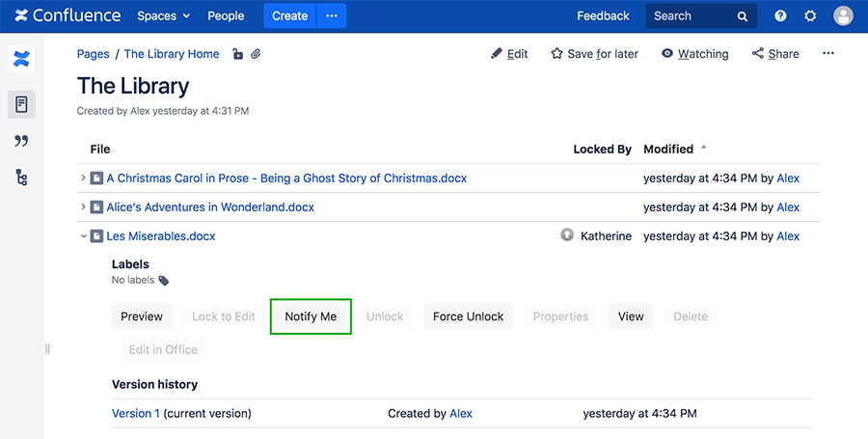868x439 pixels.
Task: Open the page tree icon in the sidebar
Action: (21, 178)
